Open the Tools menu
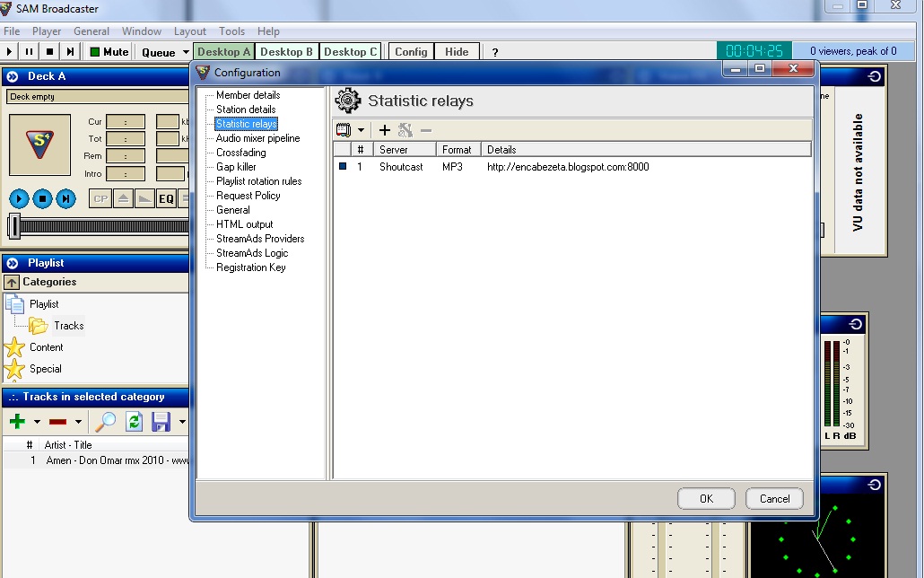The height and width of the screenshot is (578, 924). (231, 31)
